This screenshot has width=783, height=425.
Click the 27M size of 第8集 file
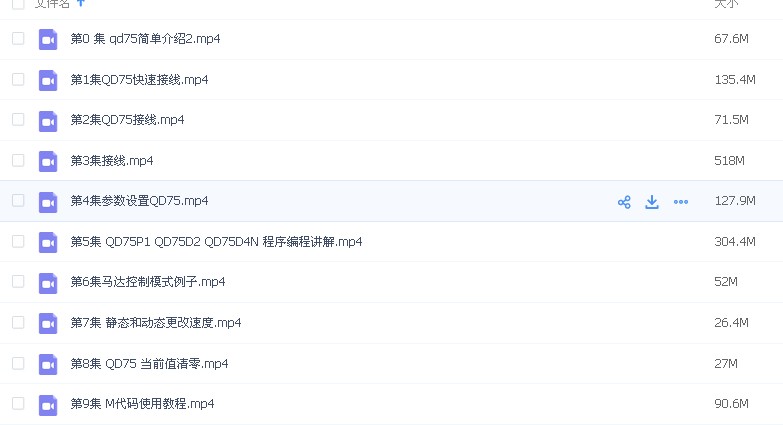(x=726, y=364)
